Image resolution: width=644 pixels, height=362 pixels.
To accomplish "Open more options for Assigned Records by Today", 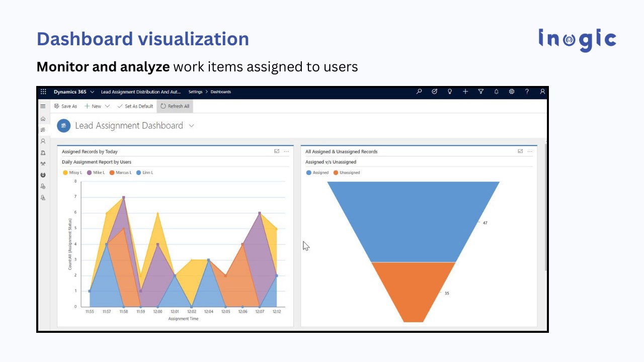I will click(286, 151).
